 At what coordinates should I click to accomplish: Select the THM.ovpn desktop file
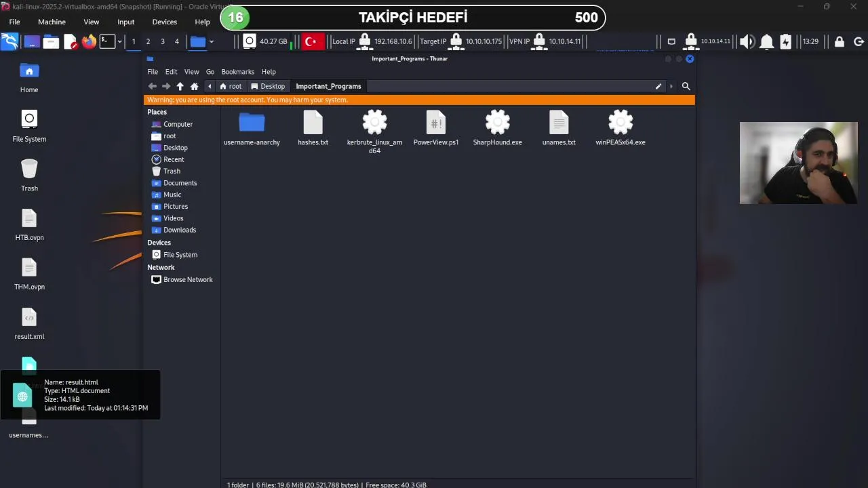tap(29, 274)
